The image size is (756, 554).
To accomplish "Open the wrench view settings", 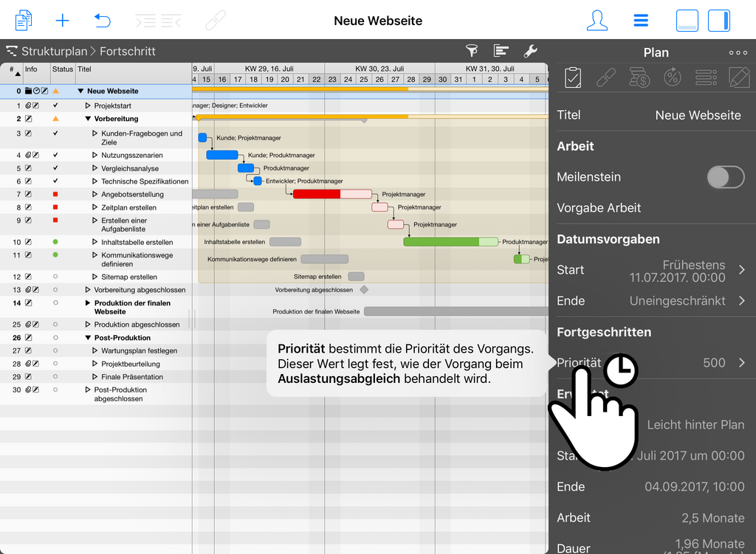I will click(530, 51).
